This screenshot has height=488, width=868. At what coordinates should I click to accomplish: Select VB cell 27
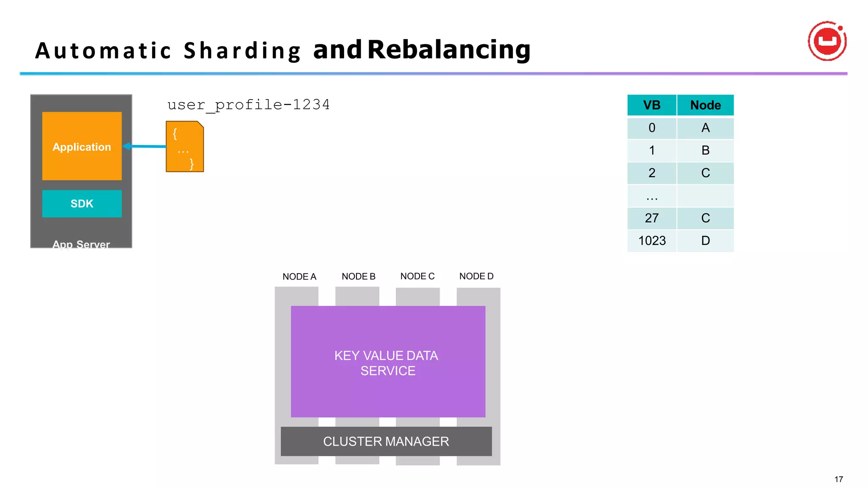(x=652, y=218)
